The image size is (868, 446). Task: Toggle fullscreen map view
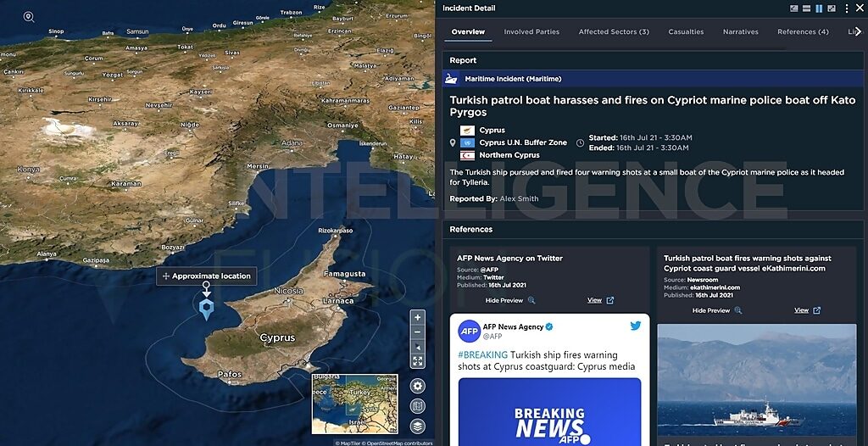pyautogui.click(x=417, y=361)
